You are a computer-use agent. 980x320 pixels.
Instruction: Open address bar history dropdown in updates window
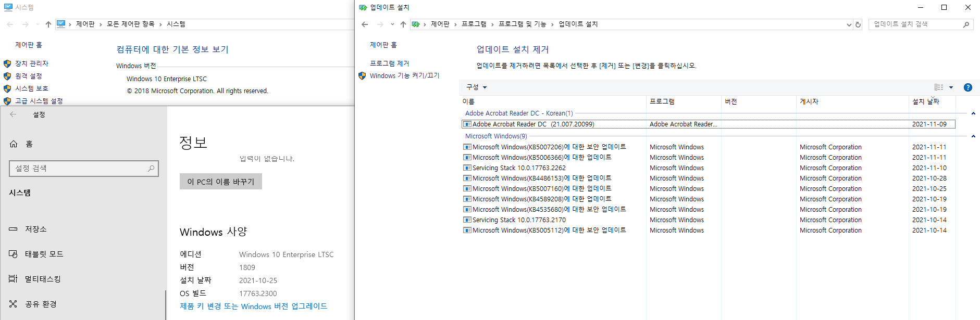849,24
